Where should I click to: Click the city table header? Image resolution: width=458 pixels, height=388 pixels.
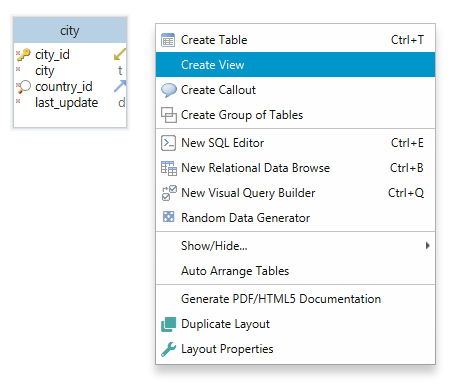(70, 31)
